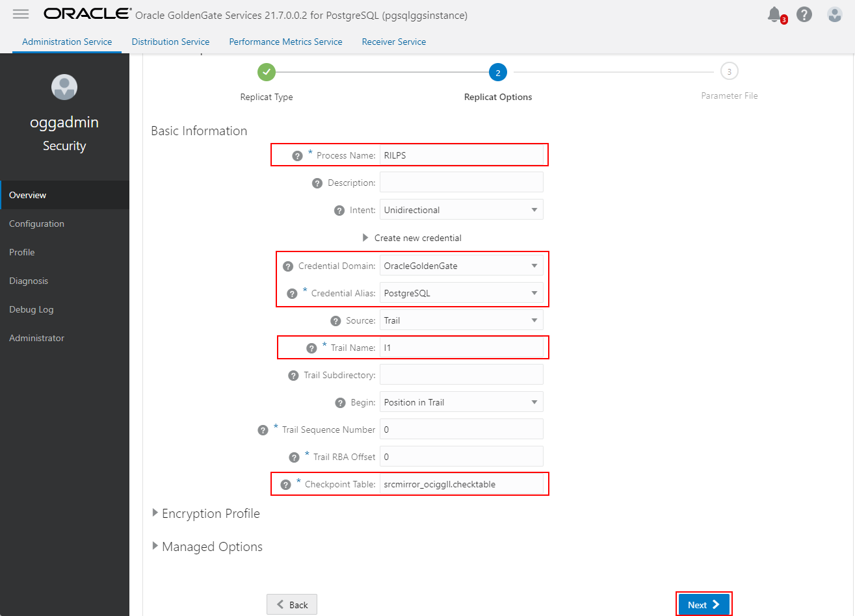Open the user account avatar menu

click(x=835, y=14)
